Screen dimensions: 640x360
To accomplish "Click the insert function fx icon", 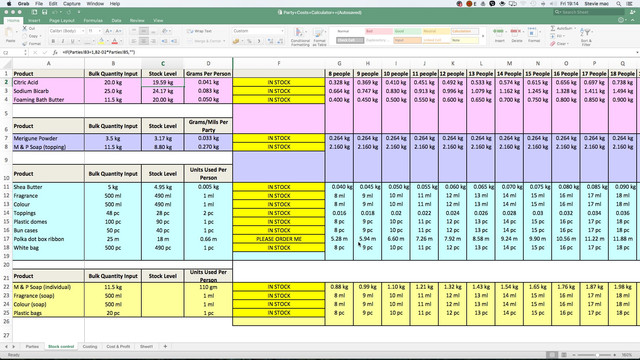I will click(x=55, y=52).
